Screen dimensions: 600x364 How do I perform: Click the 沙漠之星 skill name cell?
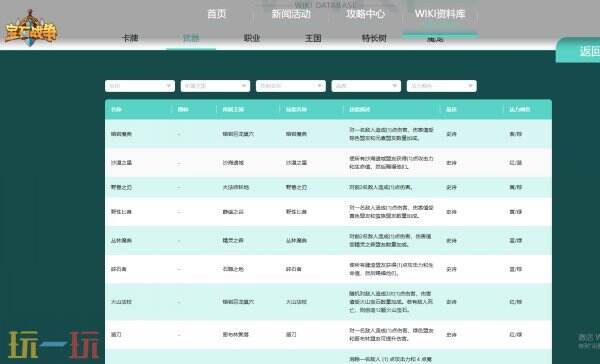coord(297,163)
